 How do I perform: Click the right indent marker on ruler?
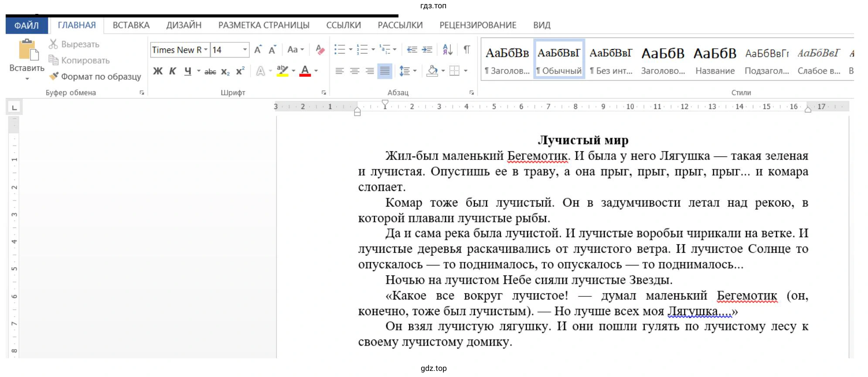(808, 109)
